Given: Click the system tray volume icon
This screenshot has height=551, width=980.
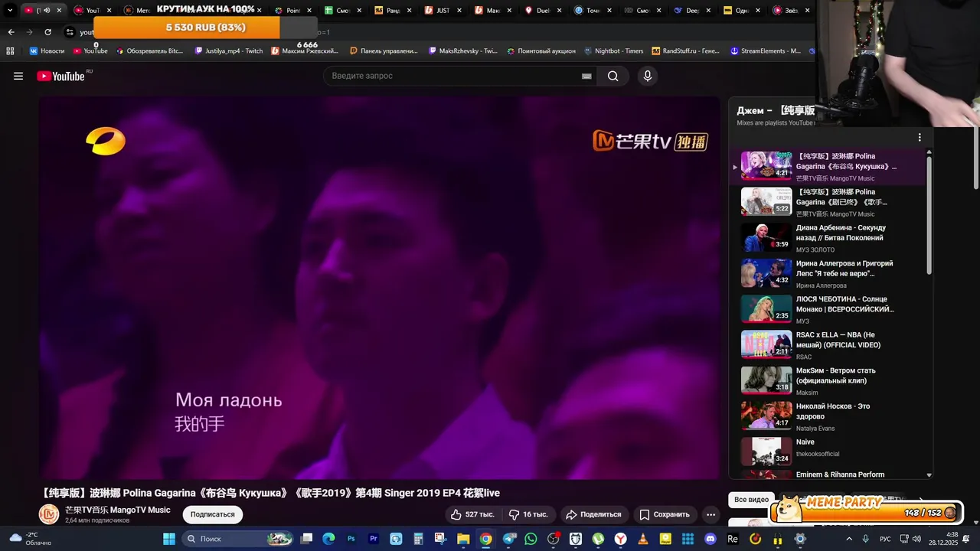Looking at the screenshot, I should click(x=916, y=539).
